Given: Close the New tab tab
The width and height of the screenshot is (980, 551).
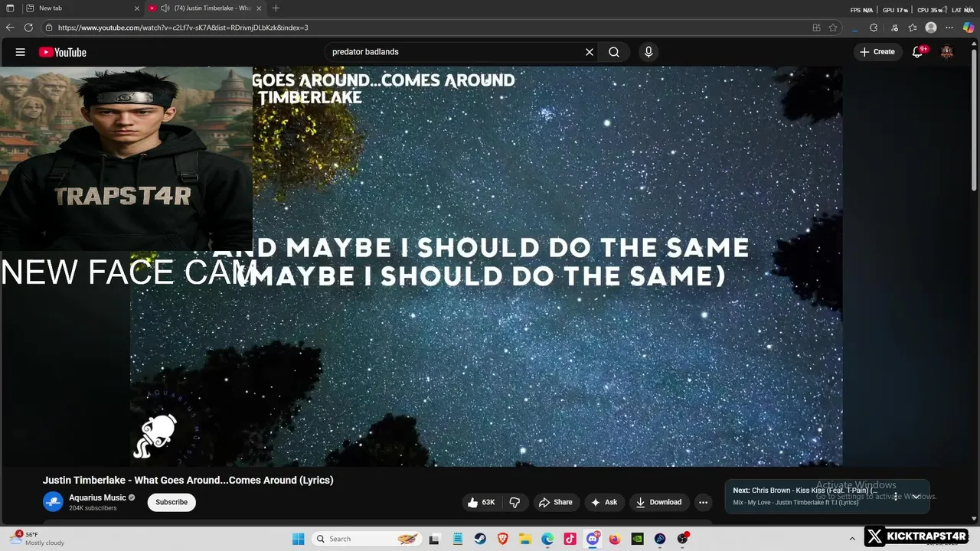Looking at the screenshot, I should point(137,8).
